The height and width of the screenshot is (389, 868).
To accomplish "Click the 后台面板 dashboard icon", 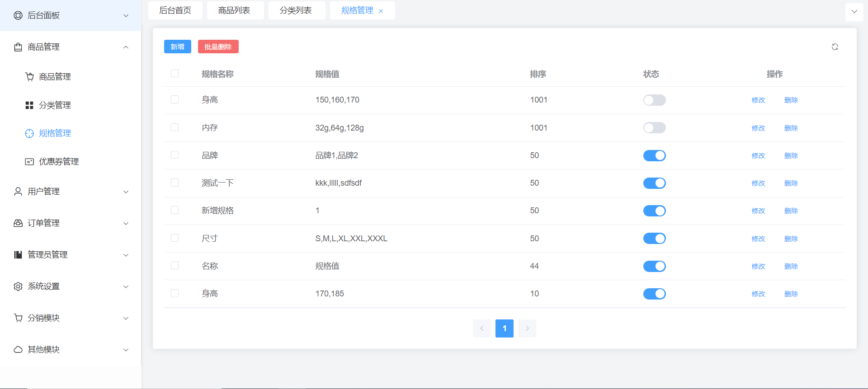I will (18, 15).
